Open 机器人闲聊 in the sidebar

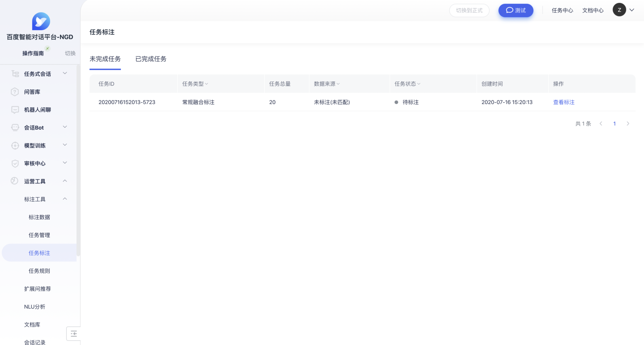[x=37, y=110]
